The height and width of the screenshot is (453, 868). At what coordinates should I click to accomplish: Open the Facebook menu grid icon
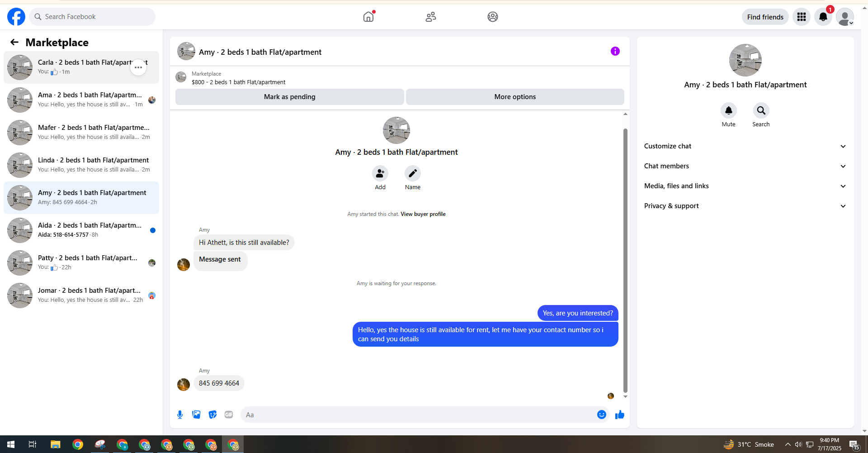point(802,17)
